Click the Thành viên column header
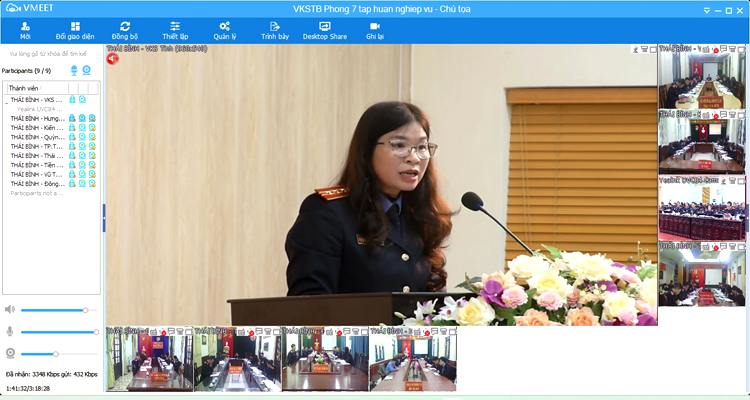The width and height of the screenshot is (750, 400). coord(36,89)
